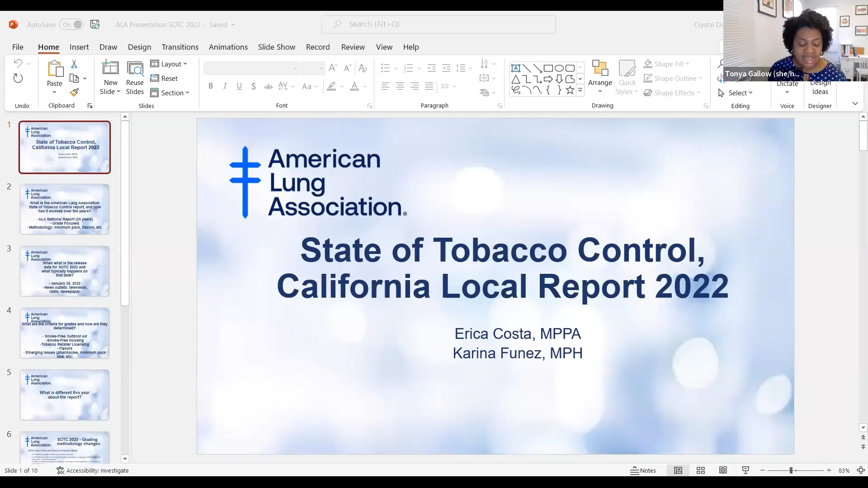Toggle the Notes pane visibility
This screenshot has width=868, height=488.
coord(644,470)
